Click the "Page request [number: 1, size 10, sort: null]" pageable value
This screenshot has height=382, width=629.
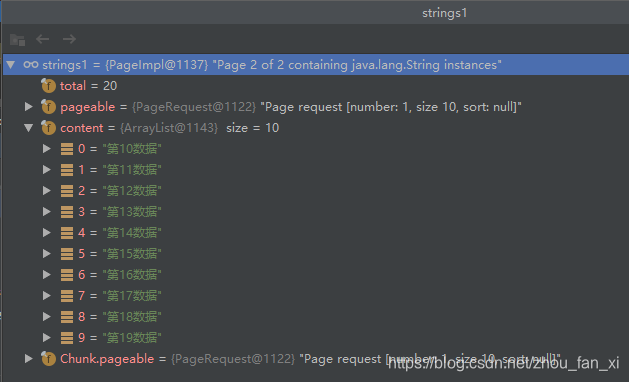click(x=391, y=107)
